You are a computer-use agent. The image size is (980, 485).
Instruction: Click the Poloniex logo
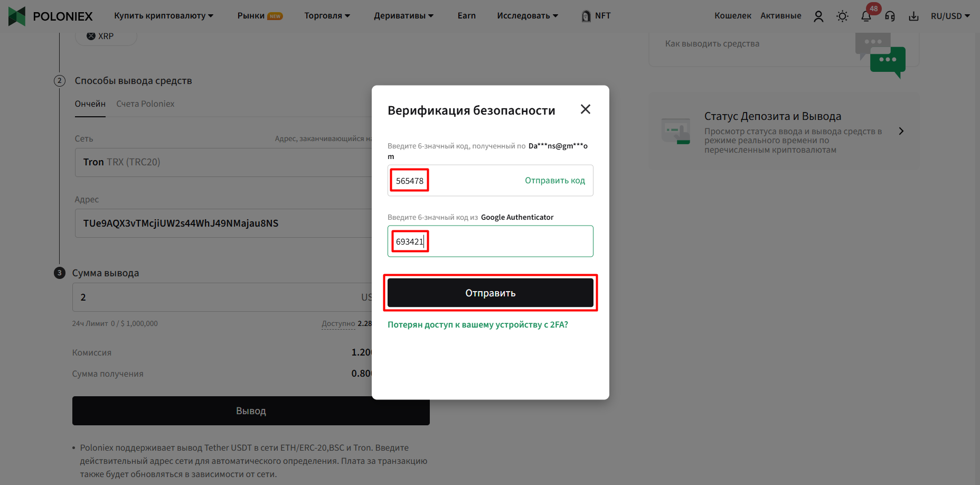click(51, 16)
